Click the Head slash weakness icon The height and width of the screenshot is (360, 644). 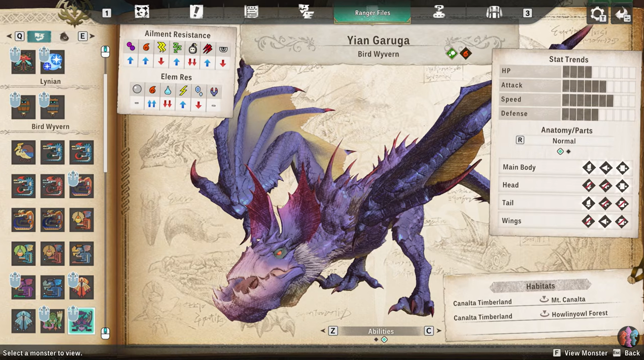(588, 186)
